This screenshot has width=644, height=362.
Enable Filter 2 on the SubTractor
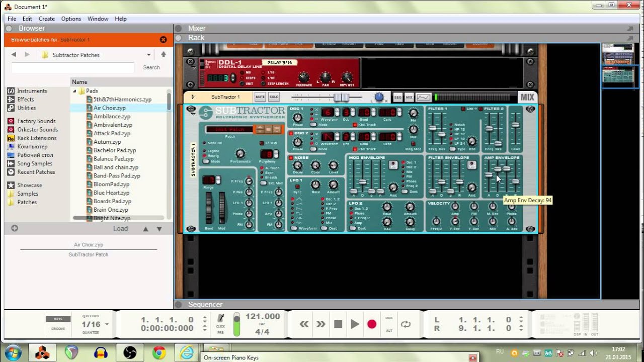(x=480, y=109)
